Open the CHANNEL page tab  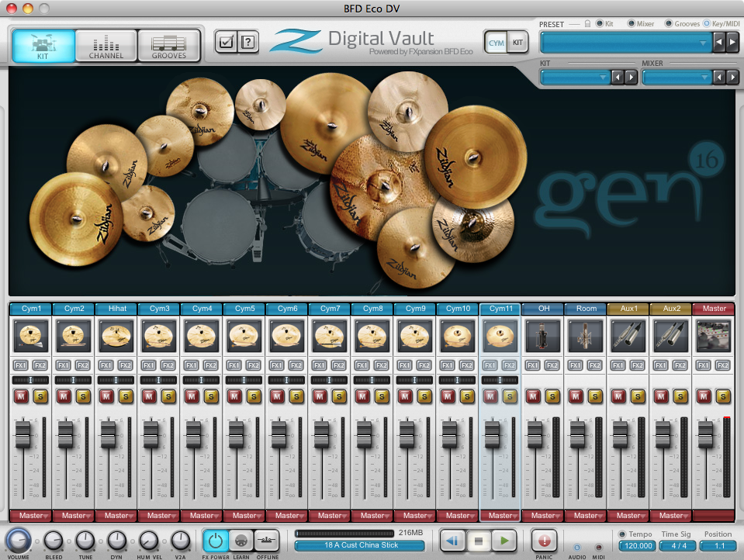click(106, 46)
